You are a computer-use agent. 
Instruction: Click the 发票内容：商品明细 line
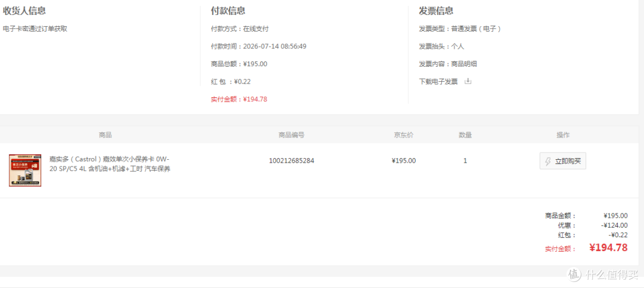pos(448,64)
